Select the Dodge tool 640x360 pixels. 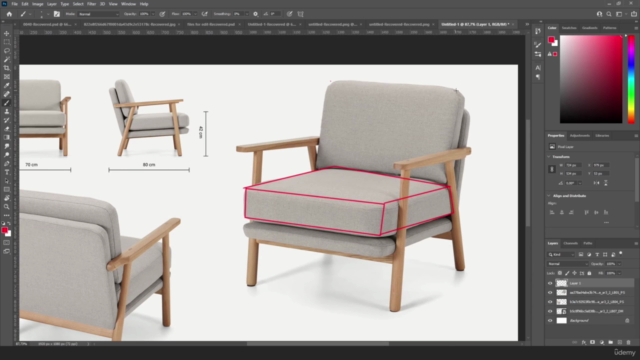7,155
